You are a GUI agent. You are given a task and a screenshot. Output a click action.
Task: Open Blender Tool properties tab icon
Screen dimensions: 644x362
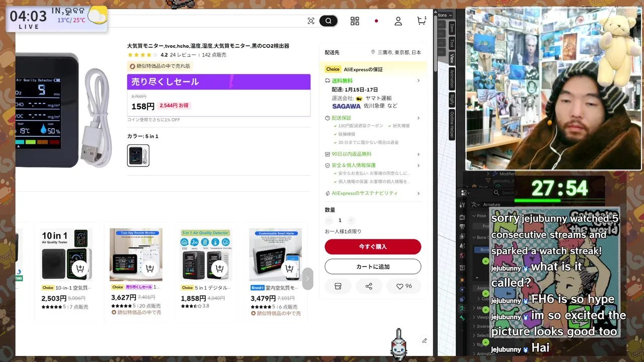click(x=462, y=205)
